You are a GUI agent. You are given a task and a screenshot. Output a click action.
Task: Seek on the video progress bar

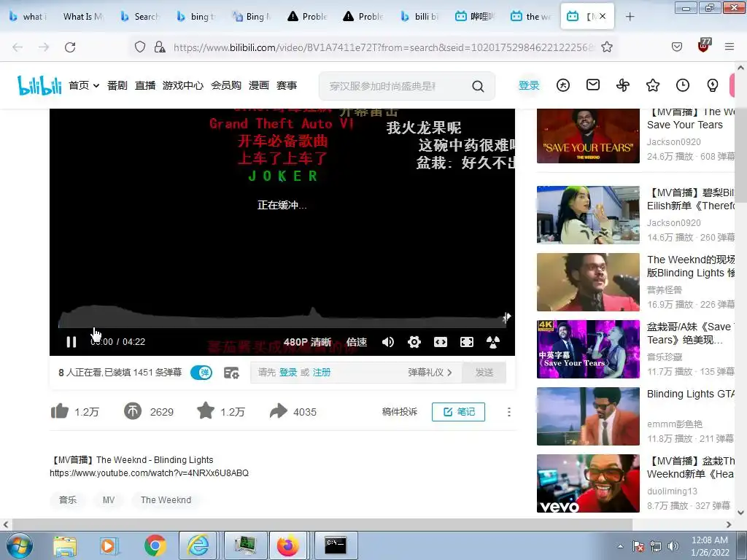pyautogui.click(x=282, y=327)
